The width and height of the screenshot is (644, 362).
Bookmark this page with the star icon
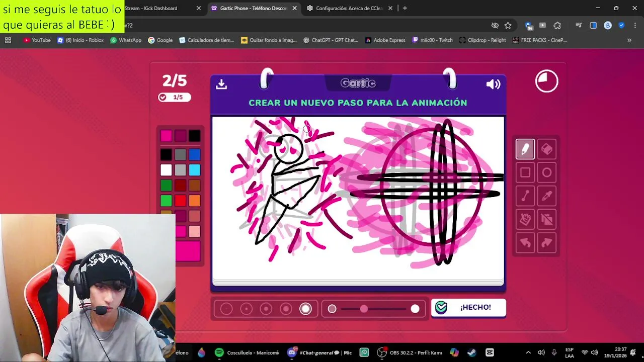click(x=508, y=25)
